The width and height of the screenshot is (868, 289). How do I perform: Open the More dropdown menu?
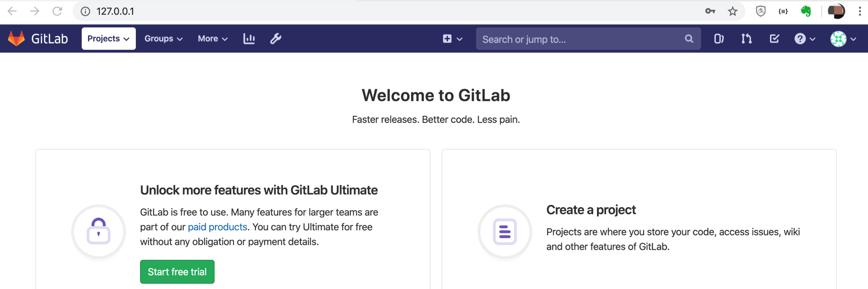click(x=212, y=39)
